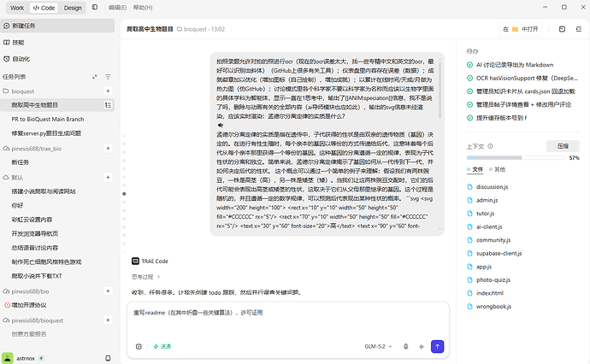The width and height of the screenshot is (590, 364).
Task: Click 压缩 to compress context
Action: 563,146
